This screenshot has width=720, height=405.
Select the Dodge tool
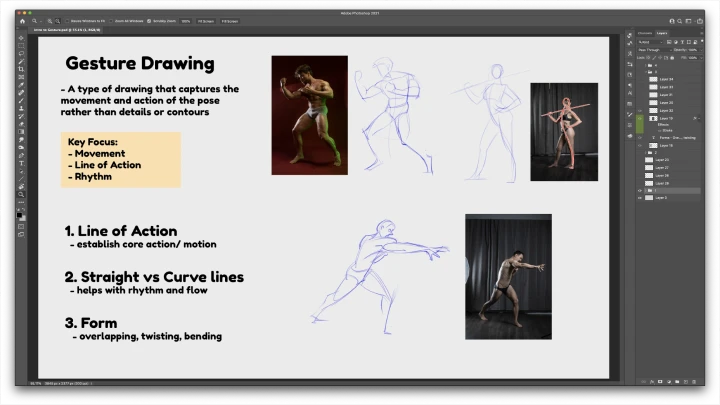click(21, 147)
